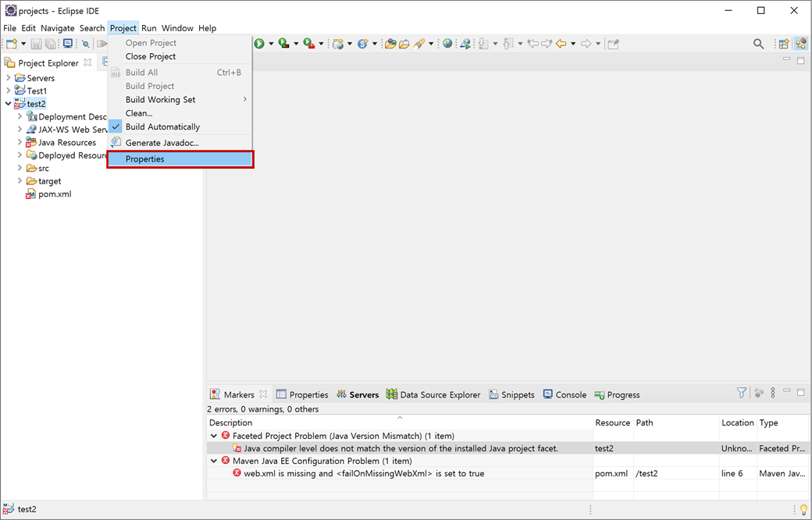Select Properties in the Project menu

[180, 159]
